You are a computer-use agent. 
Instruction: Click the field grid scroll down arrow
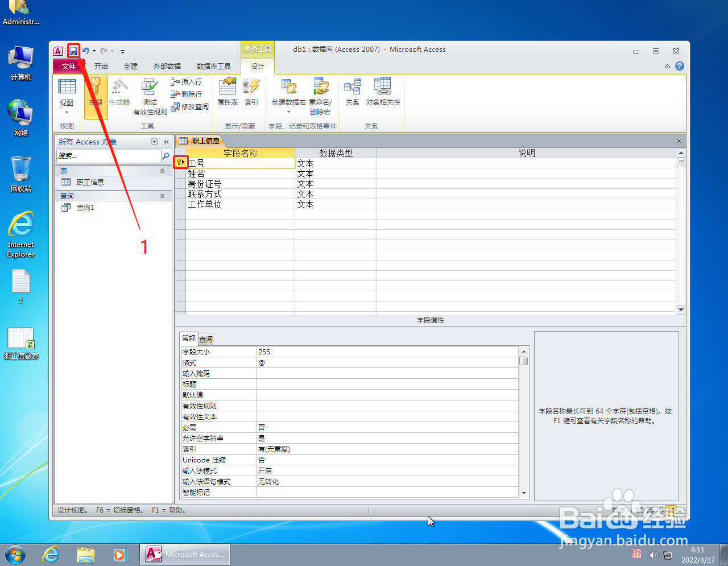[x=681, y=309]
